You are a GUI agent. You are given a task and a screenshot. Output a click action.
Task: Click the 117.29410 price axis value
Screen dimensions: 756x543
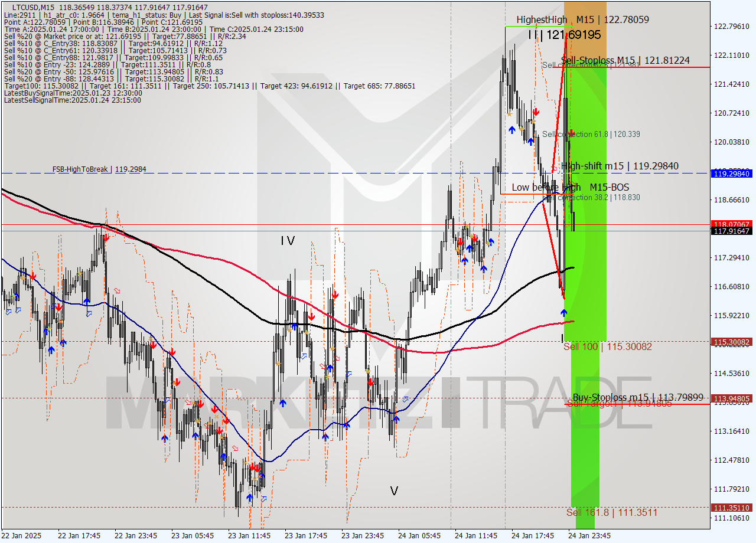pyautogui.click(x=732, y=257)
